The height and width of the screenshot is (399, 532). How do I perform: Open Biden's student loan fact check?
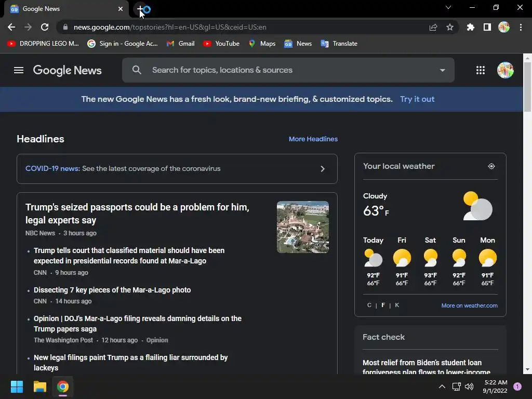[427, 367]
